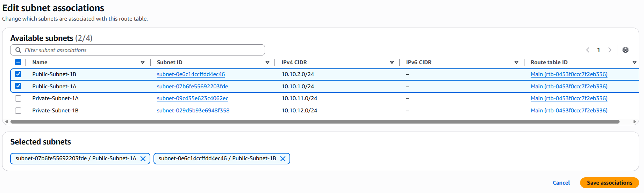The height and width of the screenshot is (193, 644).
Task: Click the IPv4 CIDR column header
Action: pyautogui.click(x=294, y=62)
